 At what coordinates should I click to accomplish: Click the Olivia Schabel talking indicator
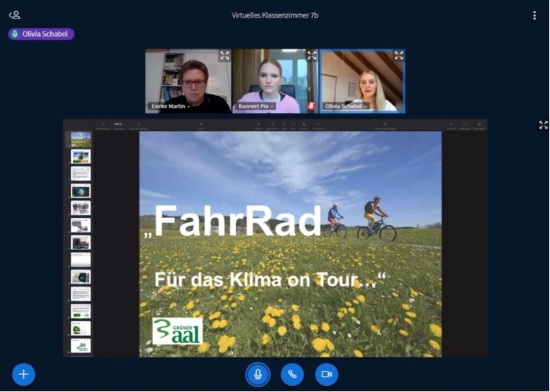[x=41, y=34]
